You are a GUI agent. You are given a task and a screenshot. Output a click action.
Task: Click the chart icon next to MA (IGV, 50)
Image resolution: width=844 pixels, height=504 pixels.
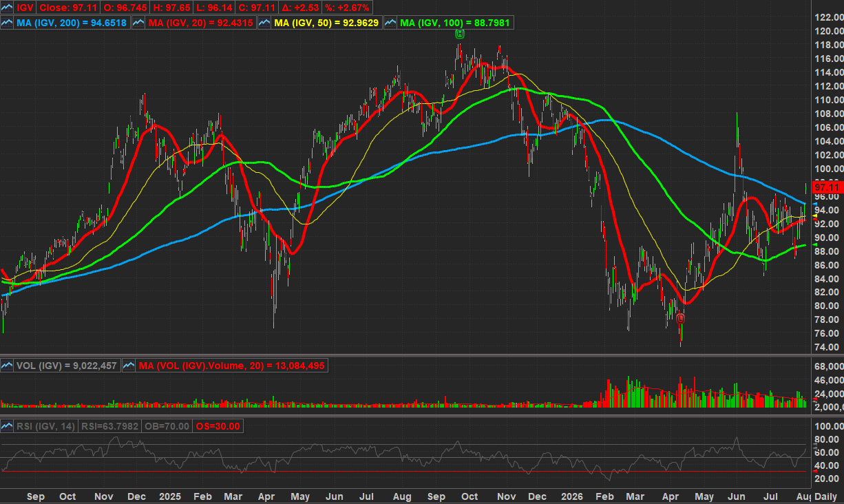(265, 23)
